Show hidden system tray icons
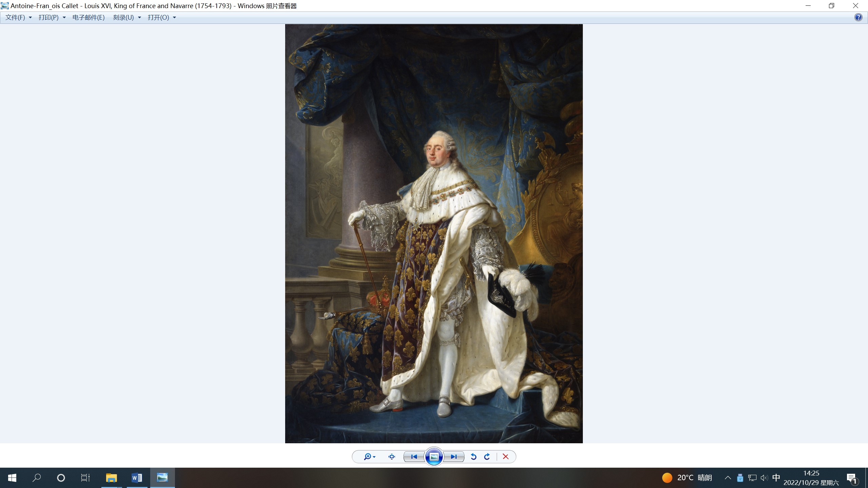The image size is (868, 488). tap(728, 478)
